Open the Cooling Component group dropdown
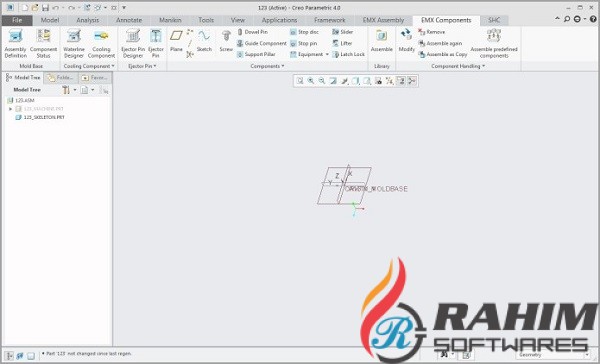 coord(89,66)
